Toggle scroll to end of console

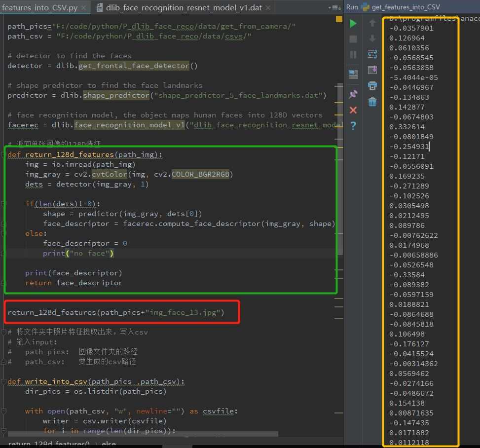(372, 70)
